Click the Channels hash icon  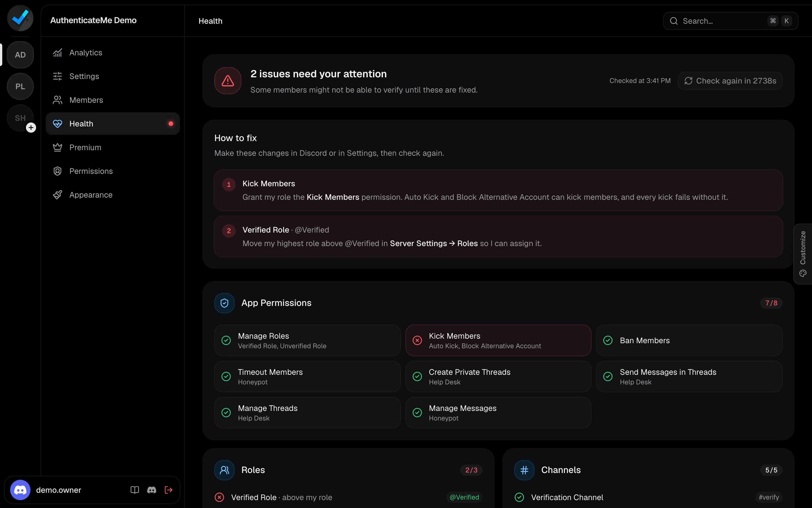click(524, 470)
